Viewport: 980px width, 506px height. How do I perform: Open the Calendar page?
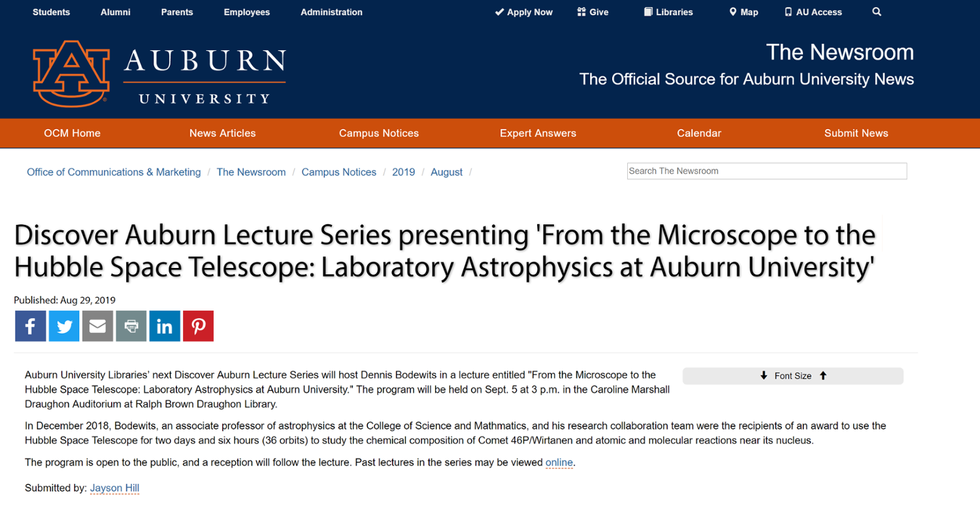click(x=698, y=133)
